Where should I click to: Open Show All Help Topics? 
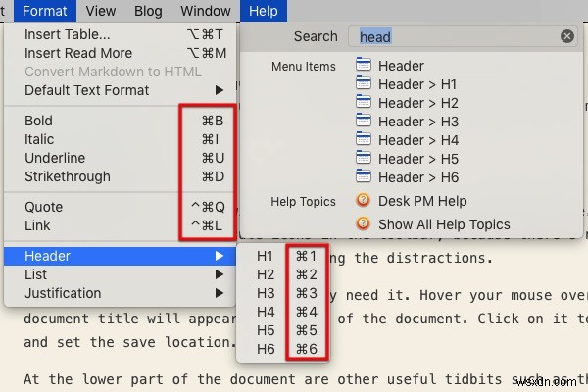444,224
